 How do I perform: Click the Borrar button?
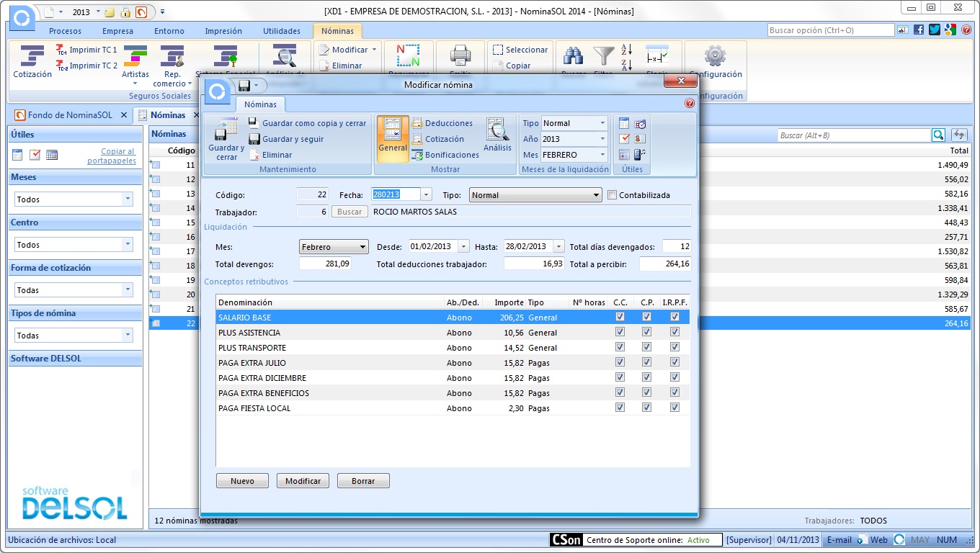363,481
